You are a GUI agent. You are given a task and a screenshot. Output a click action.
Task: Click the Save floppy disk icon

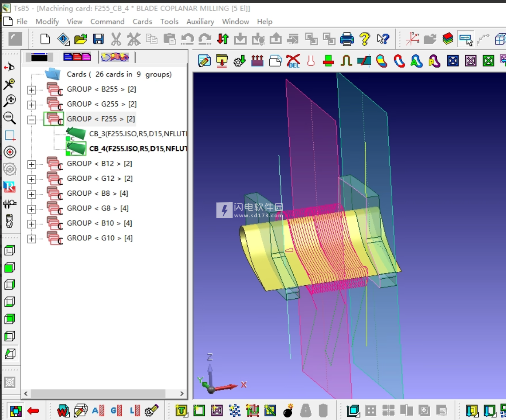click(x=98, y=39)
